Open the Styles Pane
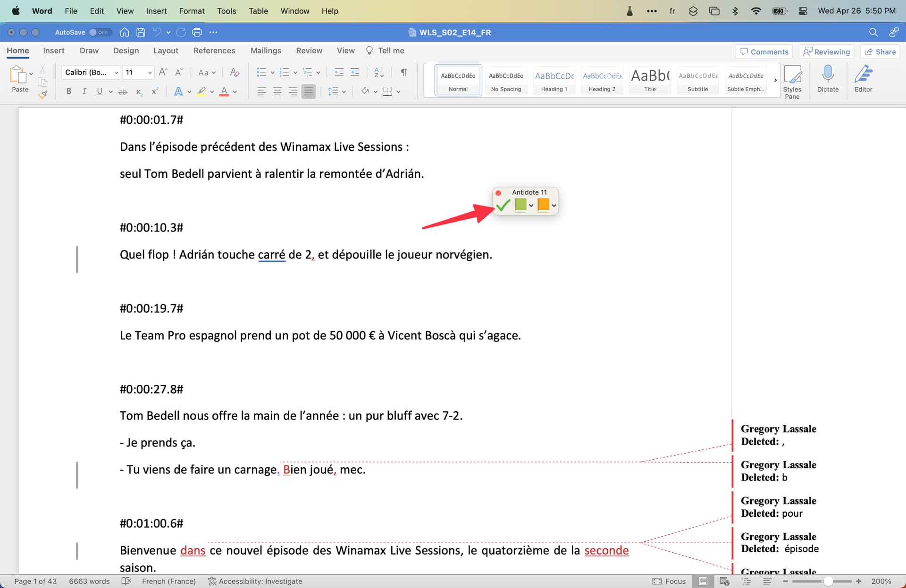The width and height of the screenshot is (906, 588). [792, 82]
